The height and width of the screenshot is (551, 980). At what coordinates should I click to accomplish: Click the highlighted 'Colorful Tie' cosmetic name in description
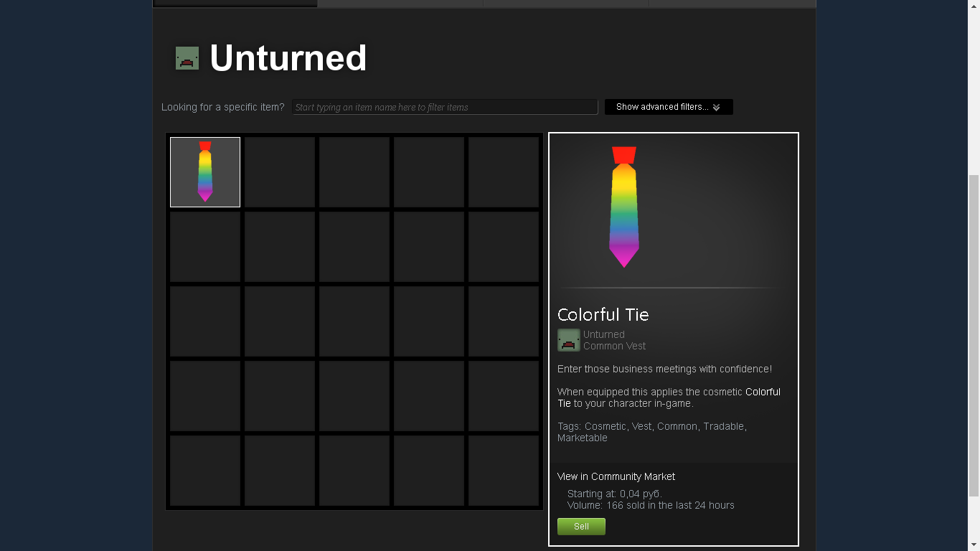[763, 392]
